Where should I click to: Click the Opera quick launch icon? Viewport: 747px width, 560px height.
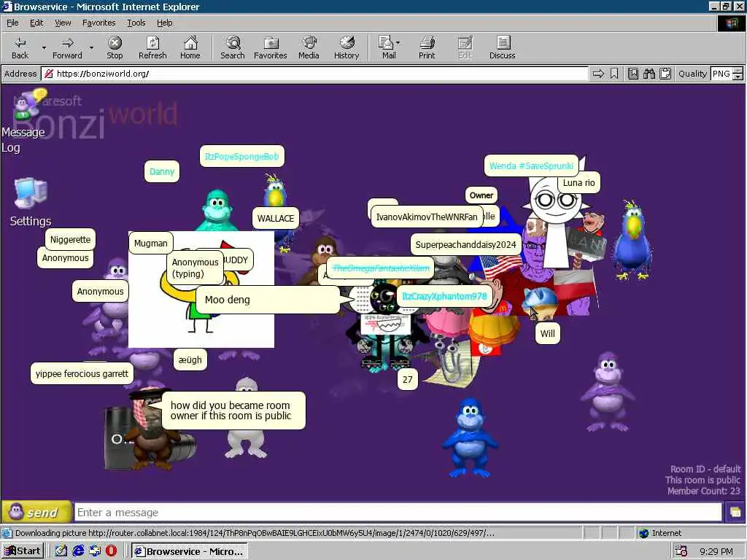[x=112, y=551]
